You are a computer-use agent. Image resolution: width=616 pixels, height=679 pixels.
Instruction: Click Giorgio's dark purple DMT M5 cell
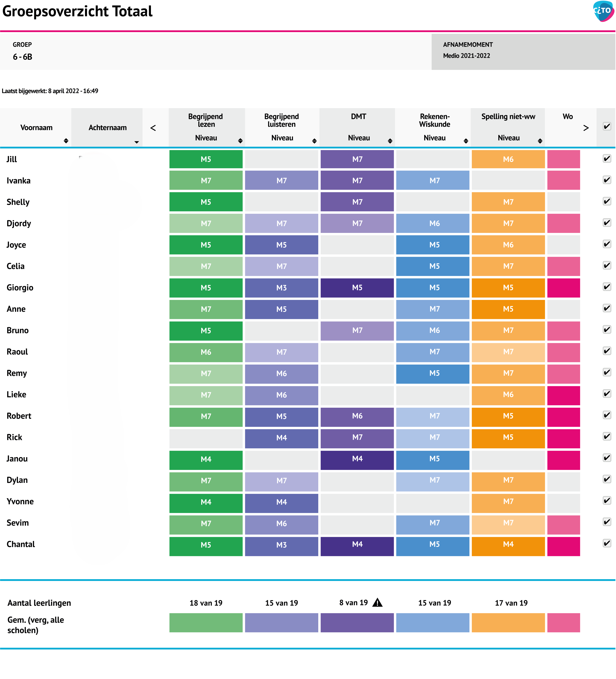[x=357, y=288]
